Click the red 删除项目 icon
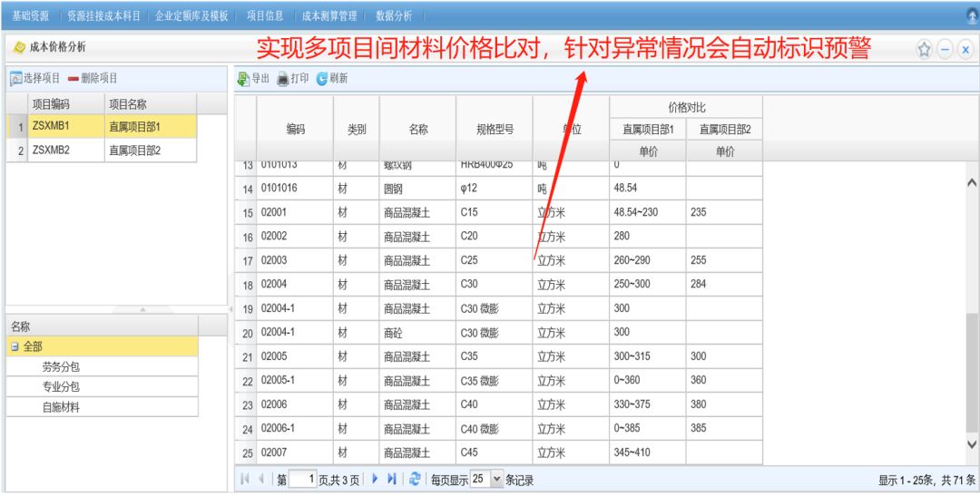Screen dimensions: 980x496 pos(73,79)
